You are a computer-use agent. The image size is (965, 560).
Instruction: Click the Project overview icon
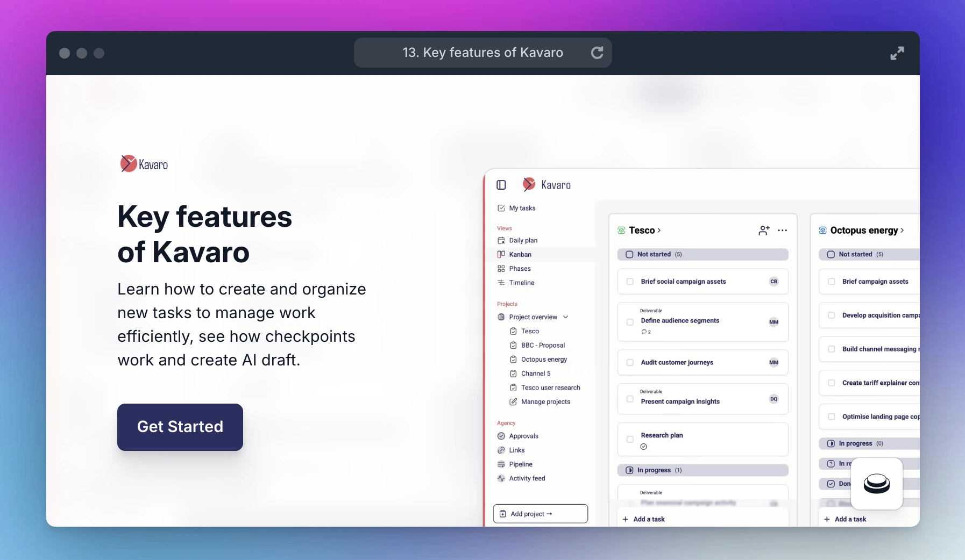click(x=501, y=317)
